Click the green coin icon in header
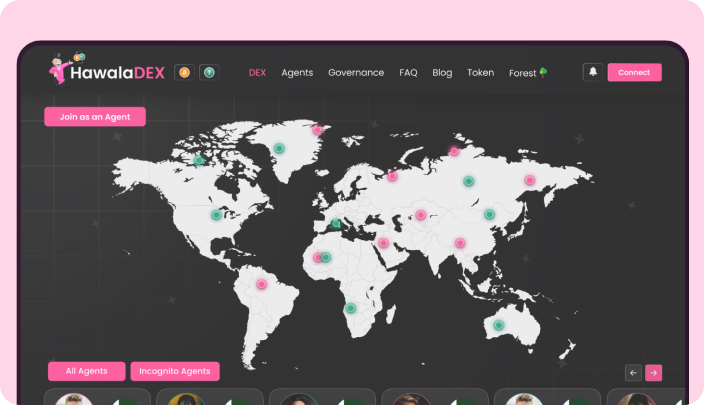Screen dimensions: 704x405 click(209, 72)
